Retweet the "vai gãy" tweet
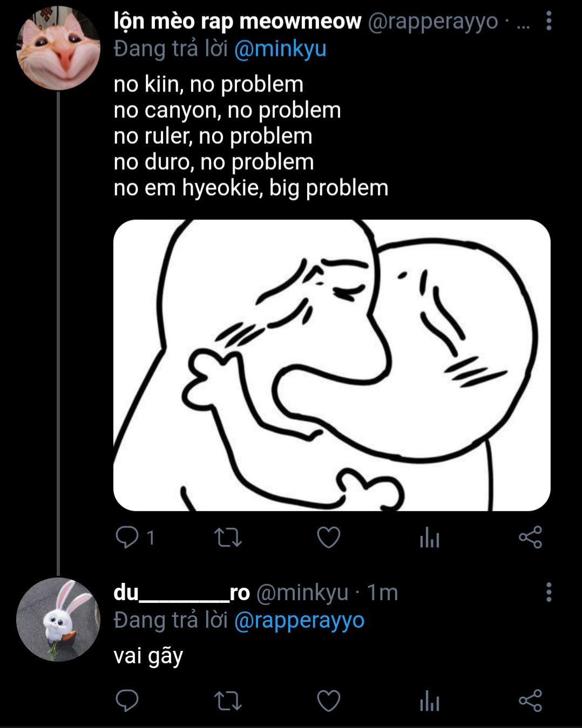 pyautogui.click(x=228, y=701)
